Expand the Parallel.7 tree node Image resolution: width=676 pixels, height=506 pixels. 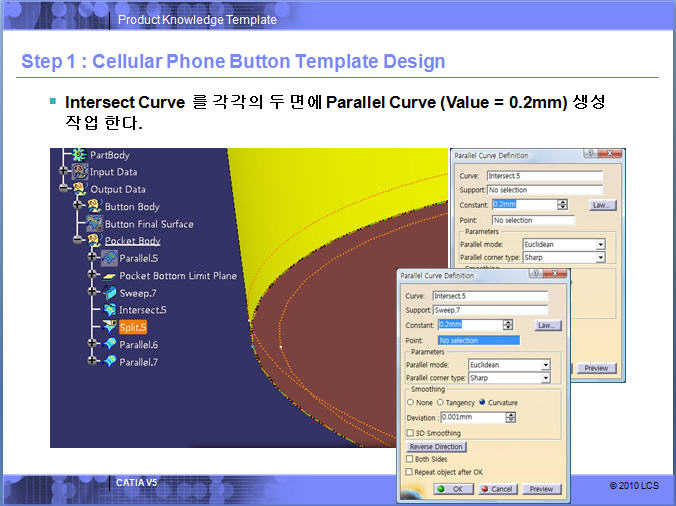[x=91, y=361]
